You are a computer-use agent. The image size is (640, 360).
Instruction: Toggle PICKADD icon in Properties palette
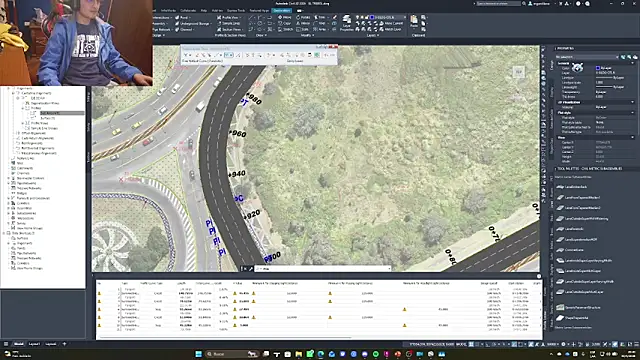623,57
